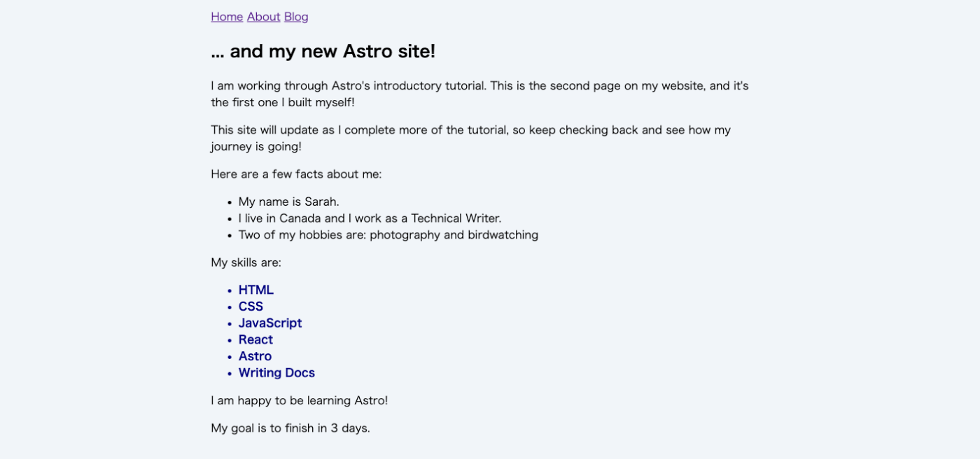Go to the About page link
Screen dimensions: 980x459
[263, 17]
